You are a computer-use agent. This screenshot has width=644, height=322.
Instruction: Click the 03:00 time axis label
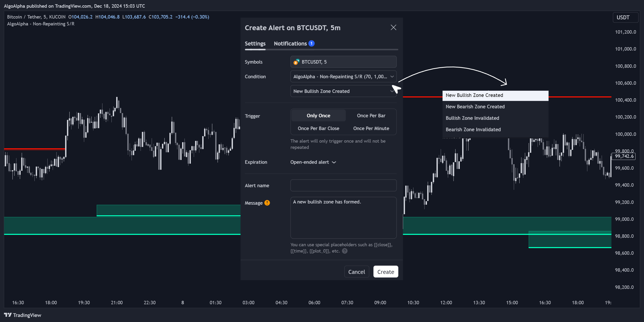[x=248, y=303]
